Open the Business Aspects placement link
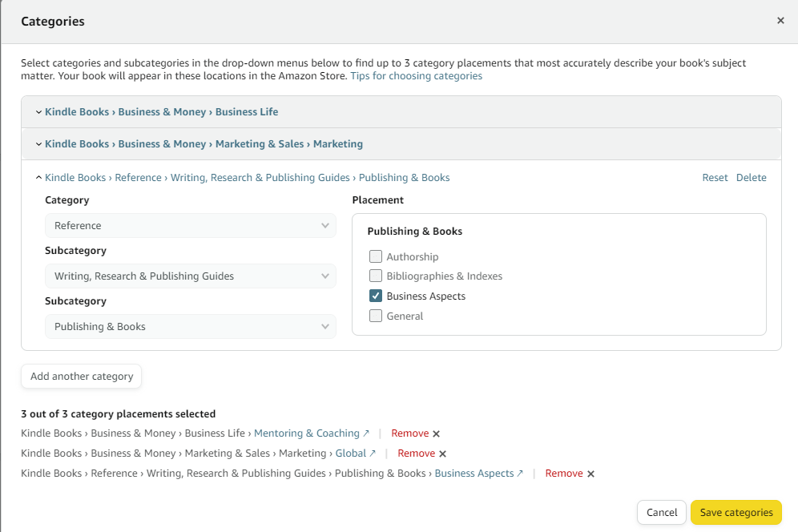Screen dimensions: 798x532 474,473
